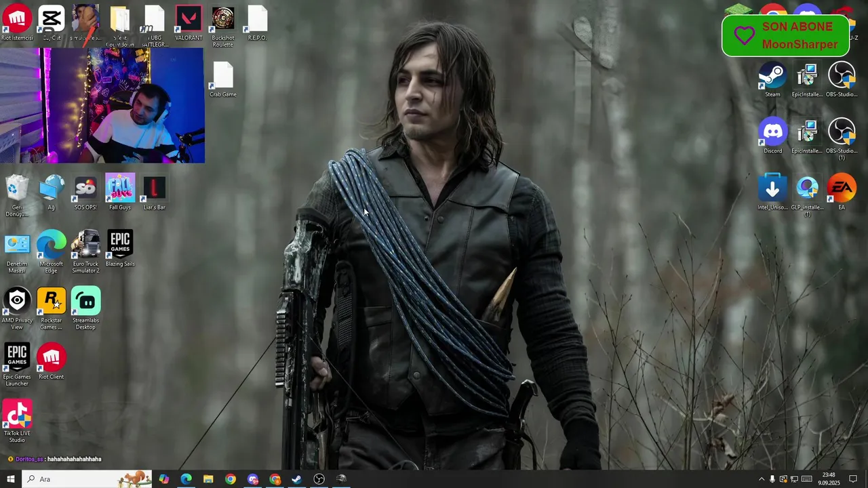Open the Discord desktop shortcut

(772, 136)
